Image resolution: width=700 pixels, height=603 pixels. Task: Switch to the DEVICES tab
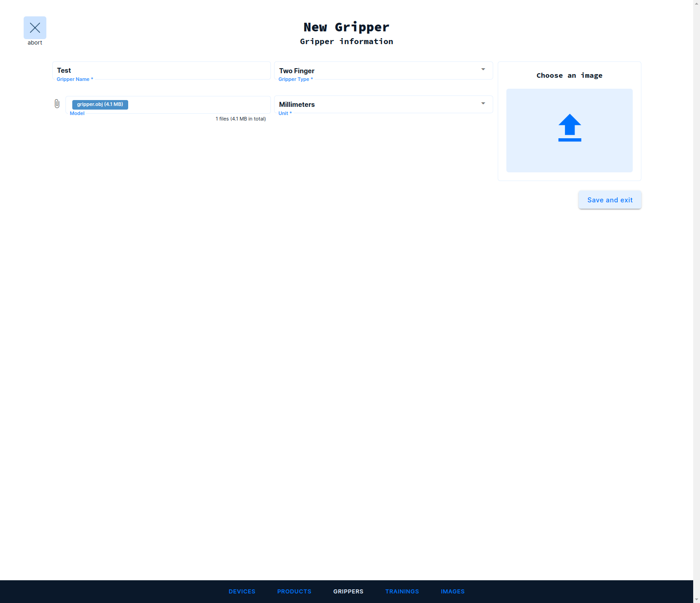[x=242, y=591]
